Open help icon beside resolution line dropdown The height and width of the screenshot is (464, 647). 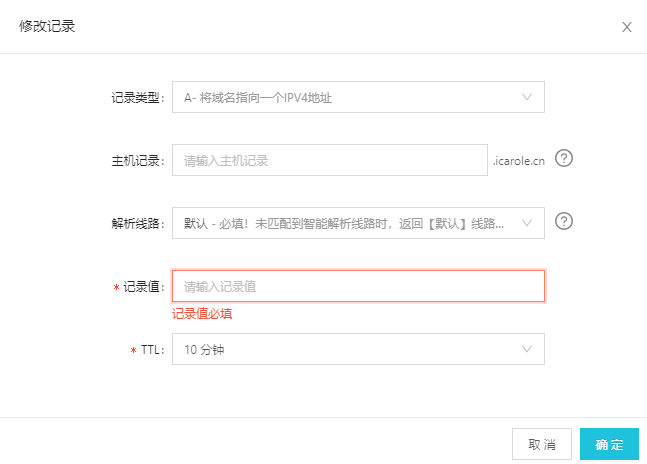564,221
